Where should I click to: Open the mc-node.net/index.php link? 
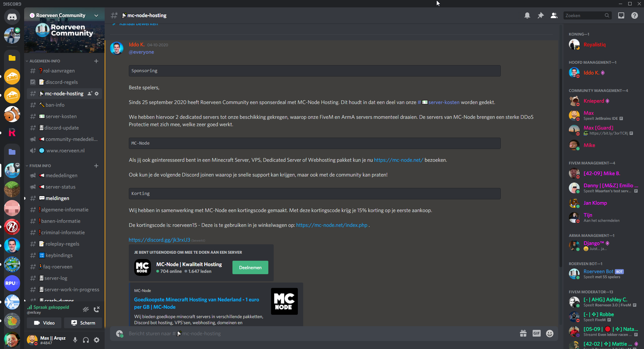coord(332,225)
